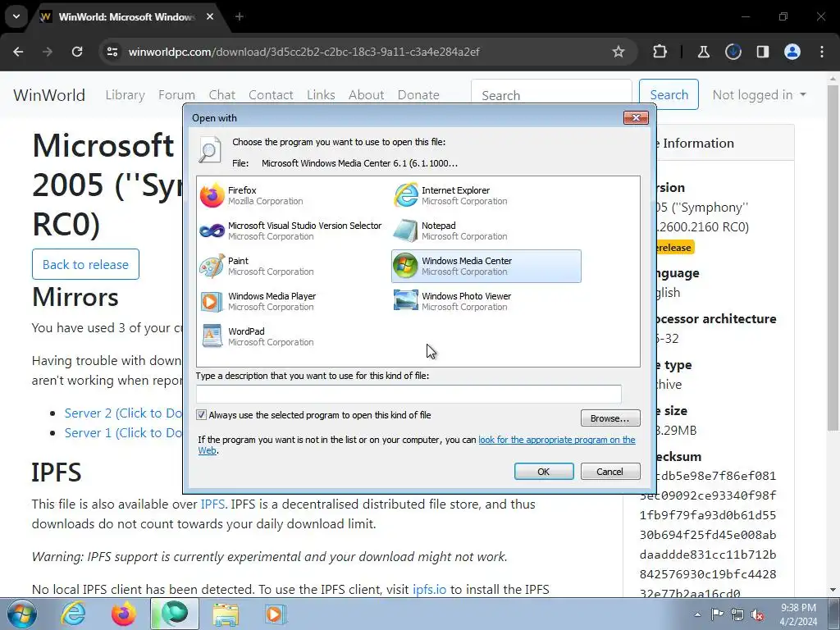Close the WinWorld browser tab
Viewport: 840px width, 630px height.
click(x=210, y=16)
